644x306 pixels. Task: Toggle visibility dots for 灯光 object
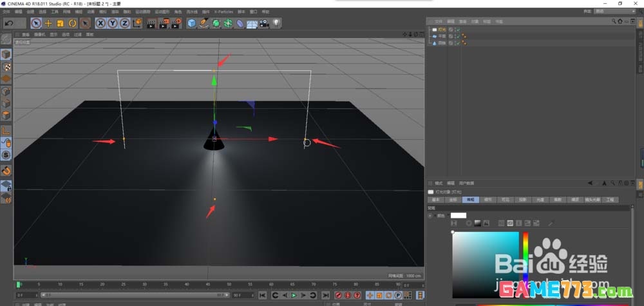click(454, 30)
